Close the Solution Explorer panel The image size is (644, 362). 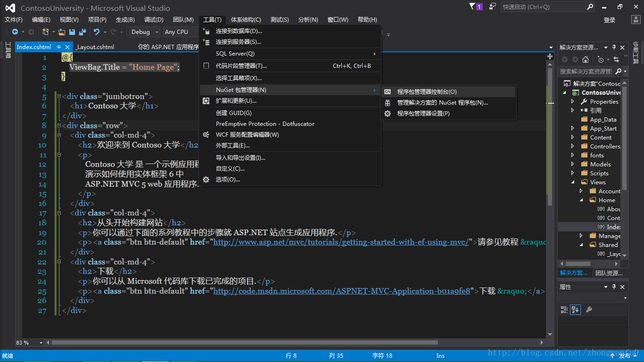pyautogui.click(x=622, y=48)
